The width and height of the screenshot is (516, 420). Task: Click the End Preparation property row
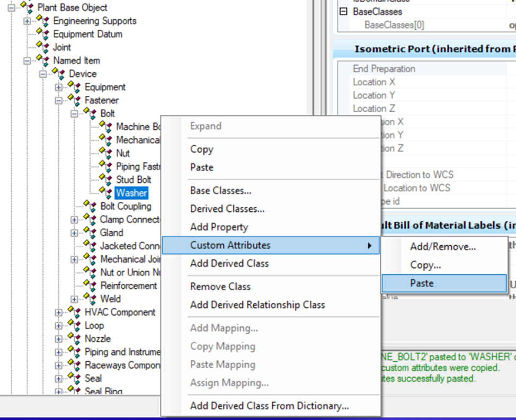point(427,69)
